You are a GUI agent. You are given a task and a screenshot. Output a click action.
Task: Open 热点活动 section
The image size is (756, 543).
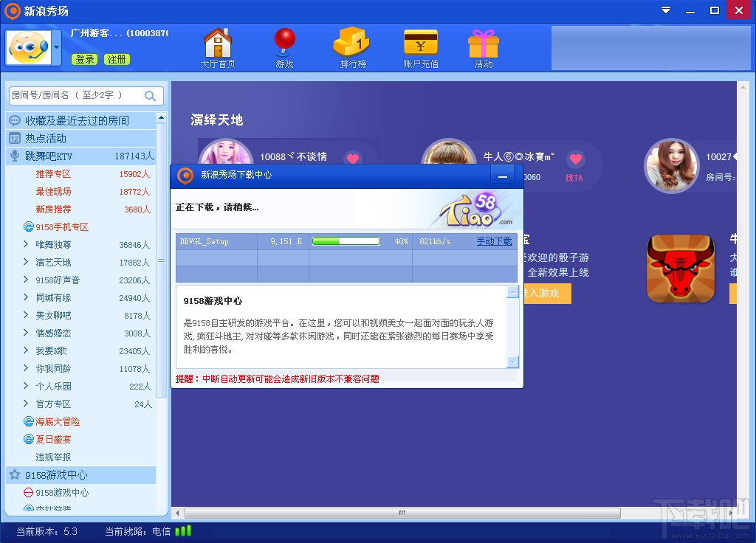80,138
